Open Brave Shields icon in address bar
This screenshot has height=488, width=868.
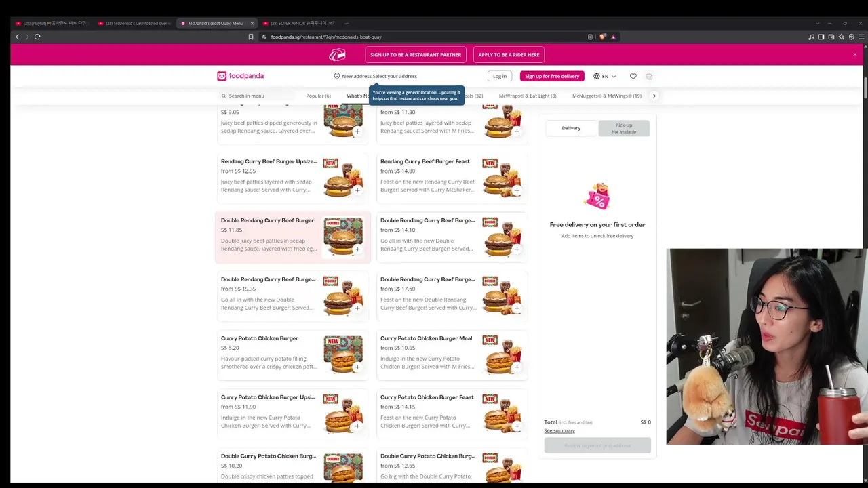602,37
